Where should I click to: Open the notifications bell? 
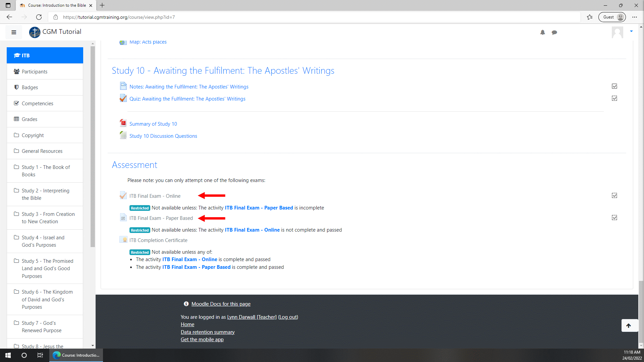click(542, 33)
